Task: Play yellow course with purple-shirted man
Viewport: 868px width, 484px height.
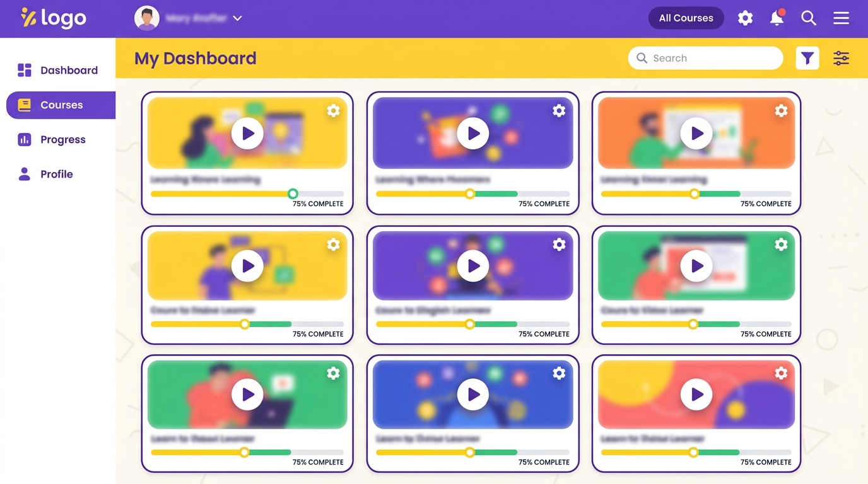Action: coord(247,266)
